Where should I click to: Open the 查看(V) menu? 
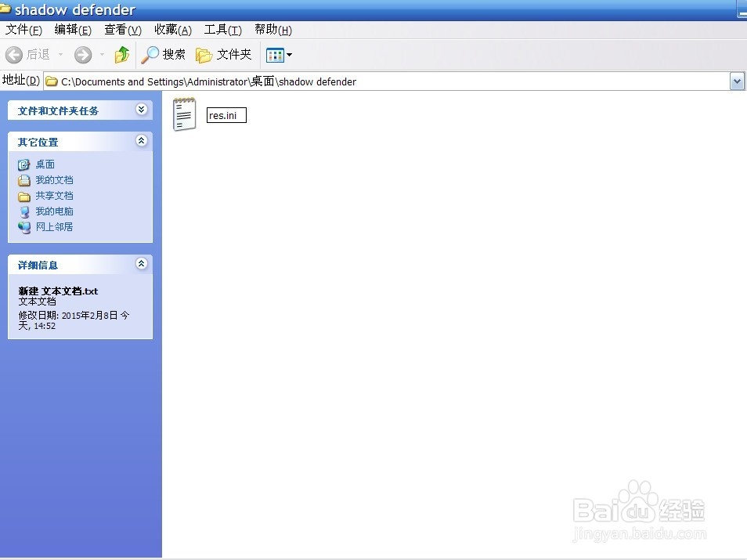pyautogui.click(x=123, y=30)
